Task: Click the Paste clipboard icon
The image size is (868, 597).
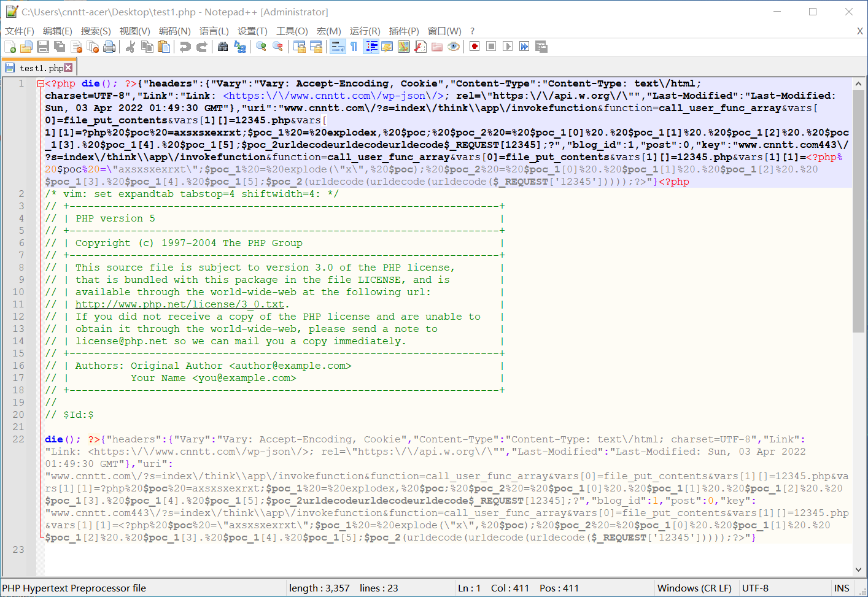Action: coord(164,47)
